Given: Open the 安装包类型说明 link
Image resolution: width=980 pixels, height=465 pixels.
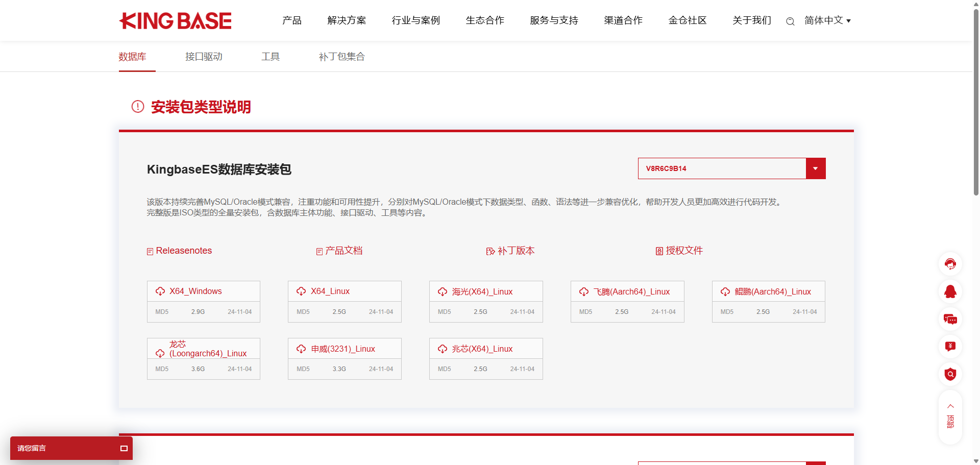Looking at the screenshot, I should 201,107.
